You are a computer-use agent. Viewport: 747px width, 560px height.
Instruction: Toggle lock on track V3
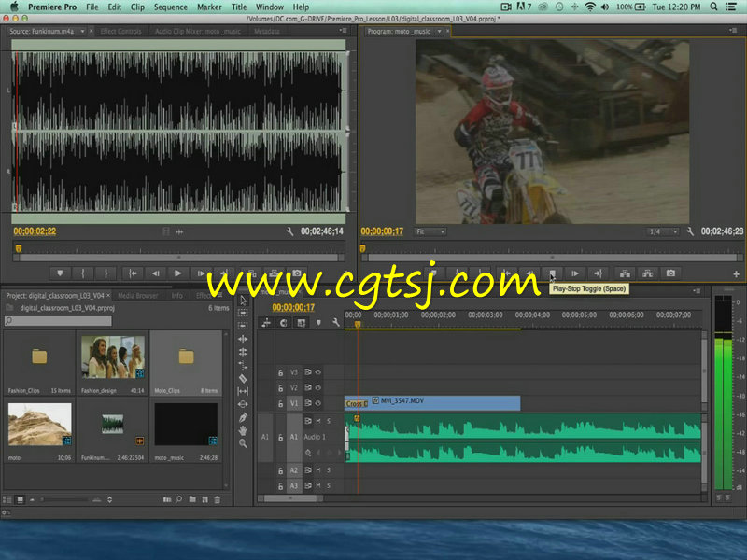point(281,372)
